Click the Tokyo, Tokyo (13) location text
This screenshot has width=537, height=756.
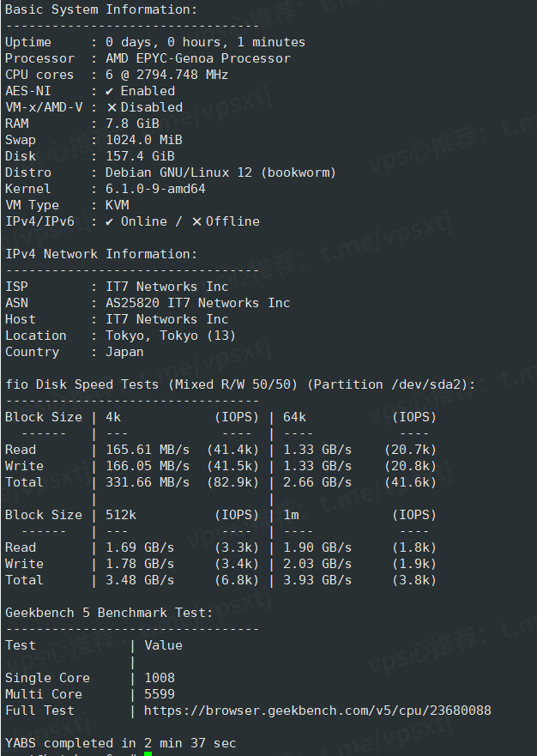coord(170,336)
